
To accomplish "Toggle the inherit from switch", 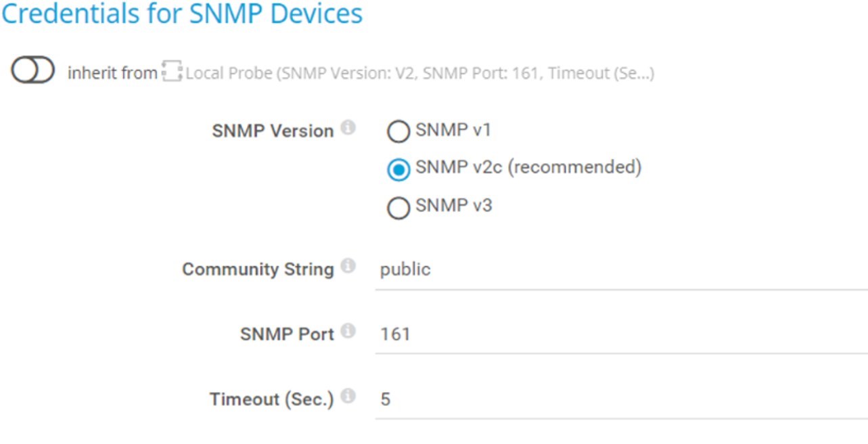I will [33, 70].
